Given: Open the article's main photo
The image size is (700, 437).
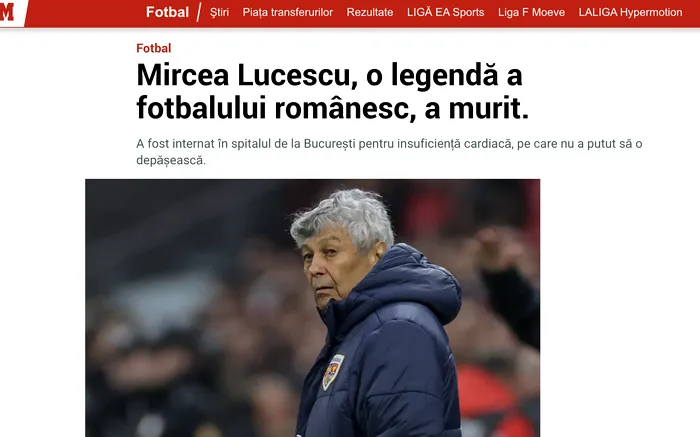Looking at the screenshot, I should [312, 308].
